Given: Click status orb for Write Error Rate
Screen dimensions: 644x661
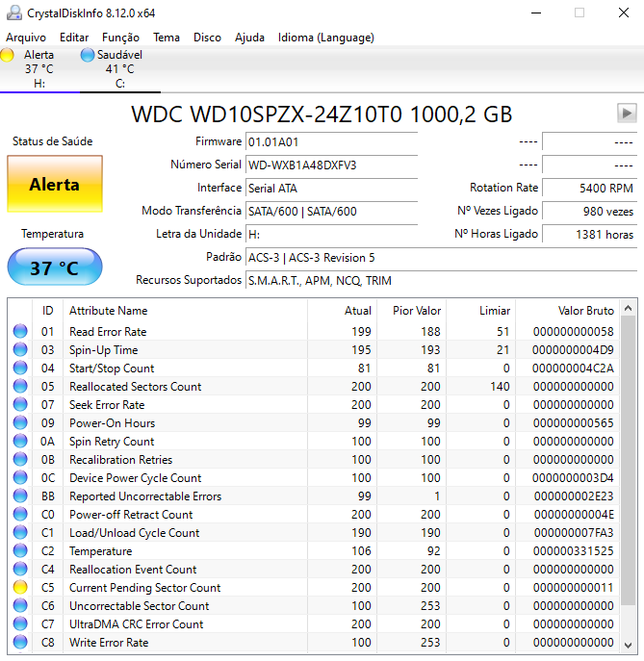Looking at the screenshot, I should pos(20,642).
